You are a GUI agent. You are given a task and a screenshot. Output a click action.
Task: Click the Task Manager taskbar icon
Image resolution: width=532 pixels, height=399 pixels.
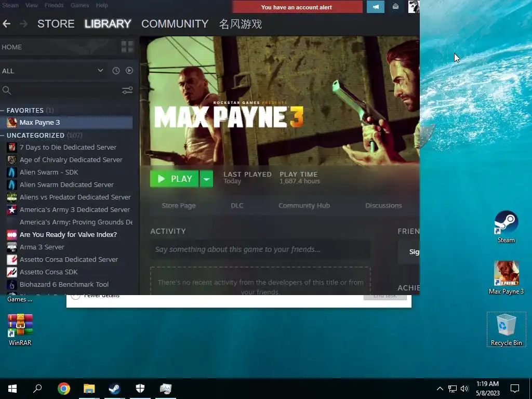coord(166,389)
